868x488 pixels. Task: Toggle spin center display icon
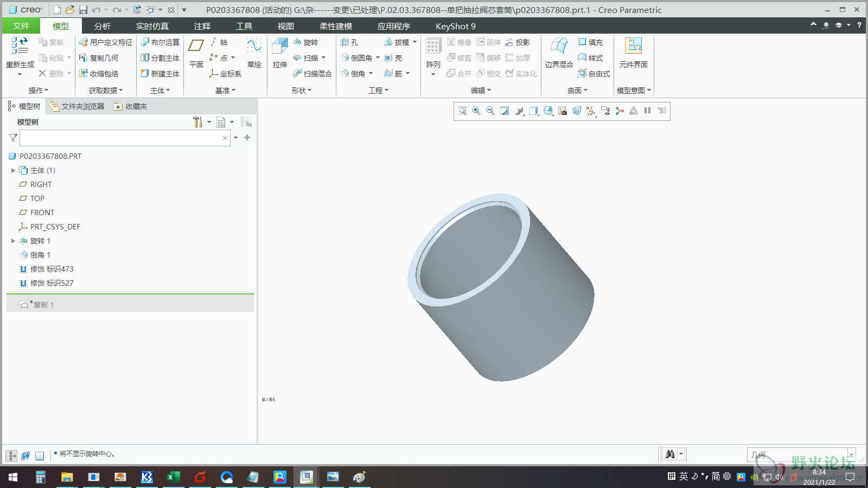click(620, 111)
